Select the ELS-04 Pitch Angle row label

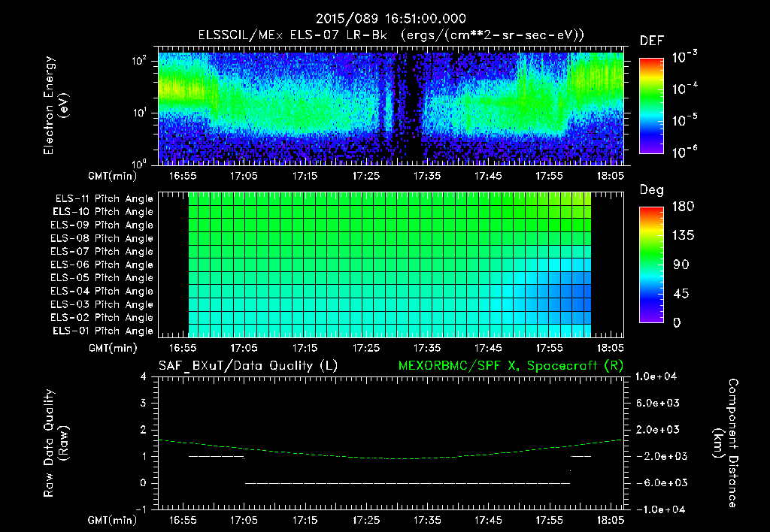tap(102, 291)
